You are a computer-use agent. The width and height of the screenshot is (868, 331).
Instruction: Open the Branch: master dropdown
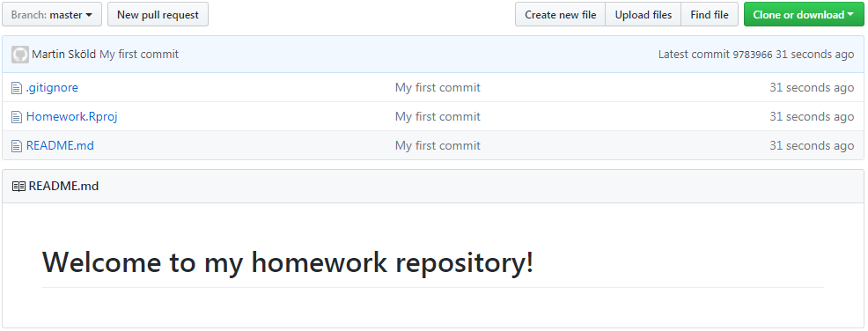(52, 14)
